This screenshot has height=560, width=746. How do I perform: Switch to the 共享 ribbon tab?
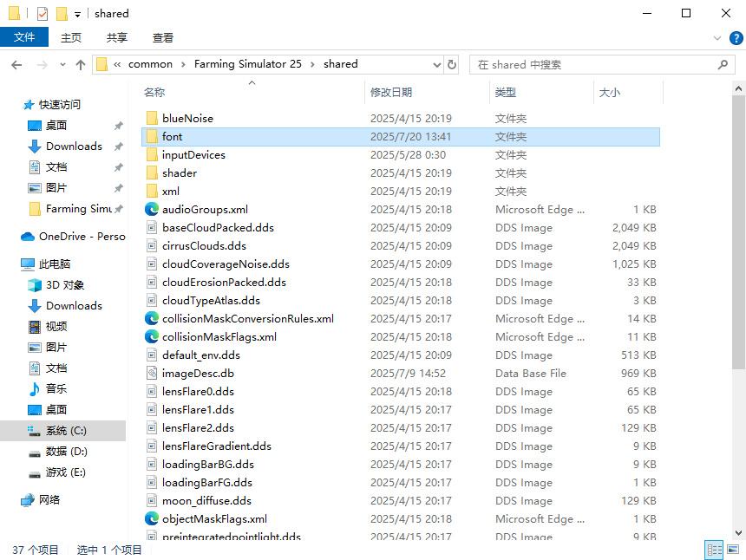[x=116, y=37]
